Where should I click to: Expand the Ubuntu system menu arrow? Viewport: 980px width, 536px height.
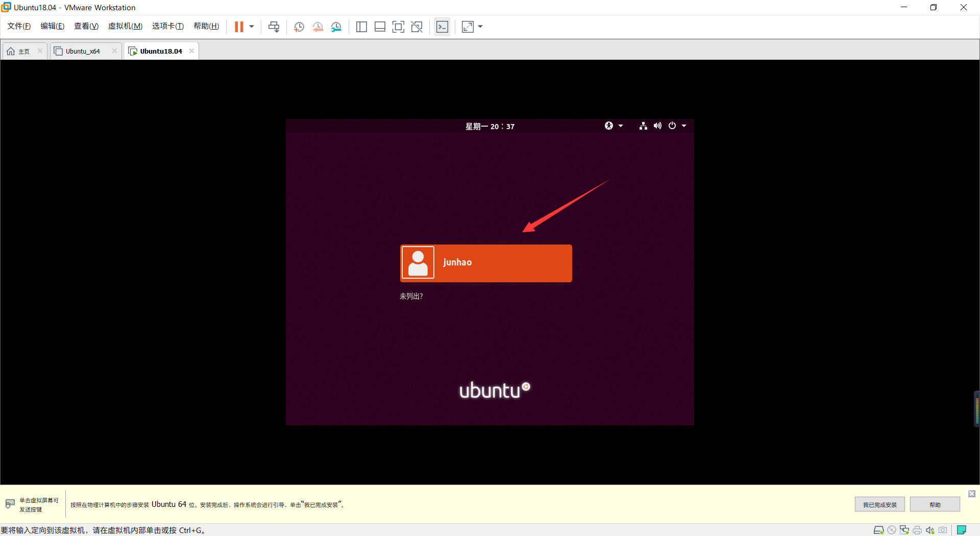click(684, 126)
